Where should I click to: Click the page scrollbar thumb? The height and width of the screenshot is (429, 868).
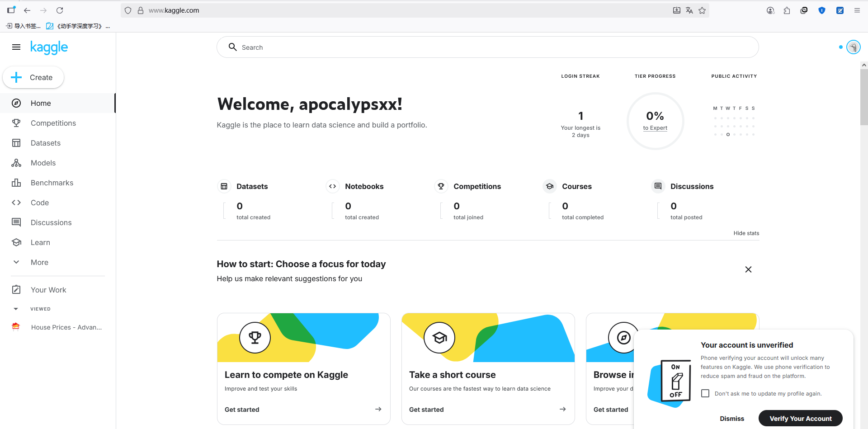(x=864, y=97)
